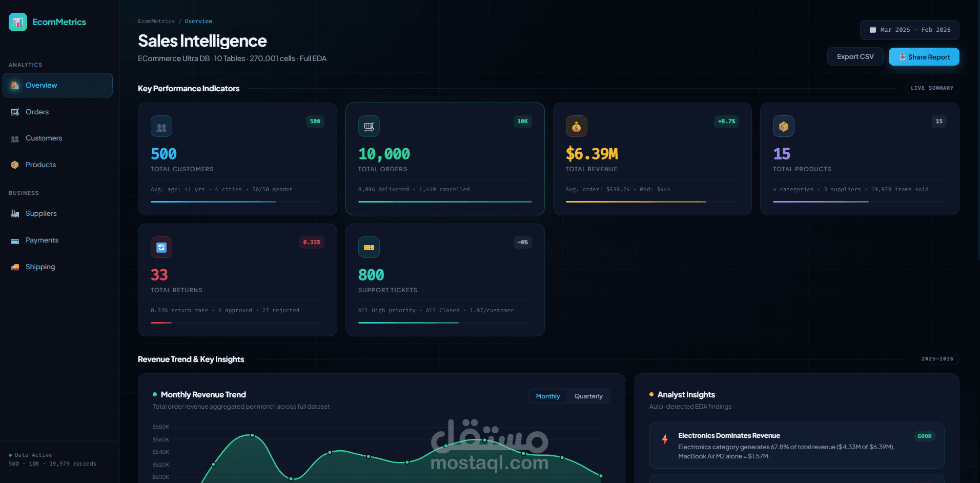Go to Orders section

[57, 112]
